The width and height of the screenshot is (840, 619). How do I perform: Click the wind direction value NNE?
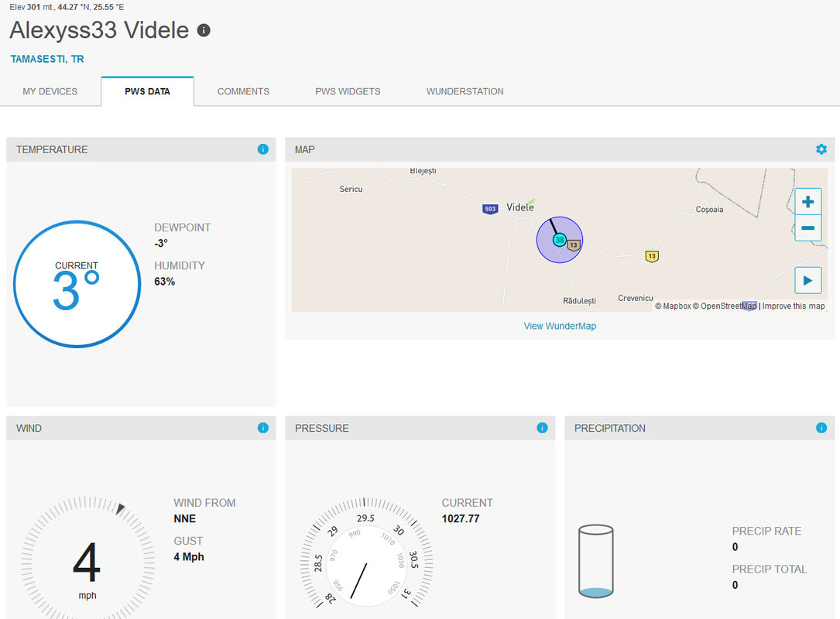coord(185,519)
